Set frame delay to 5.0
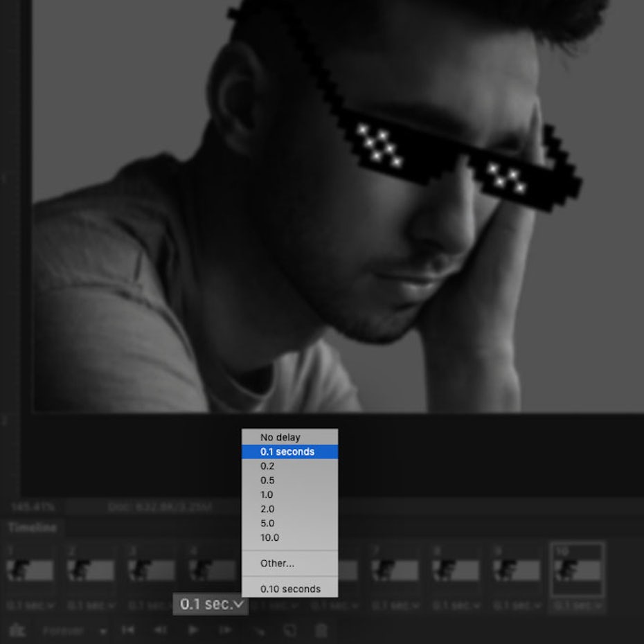This screenshot has height=644, width=644. pos(267,524)
